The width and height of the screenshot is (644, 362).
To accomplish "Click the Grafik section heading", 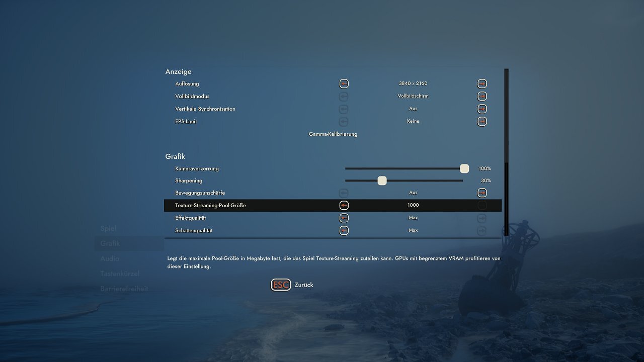I will point(175,157).
